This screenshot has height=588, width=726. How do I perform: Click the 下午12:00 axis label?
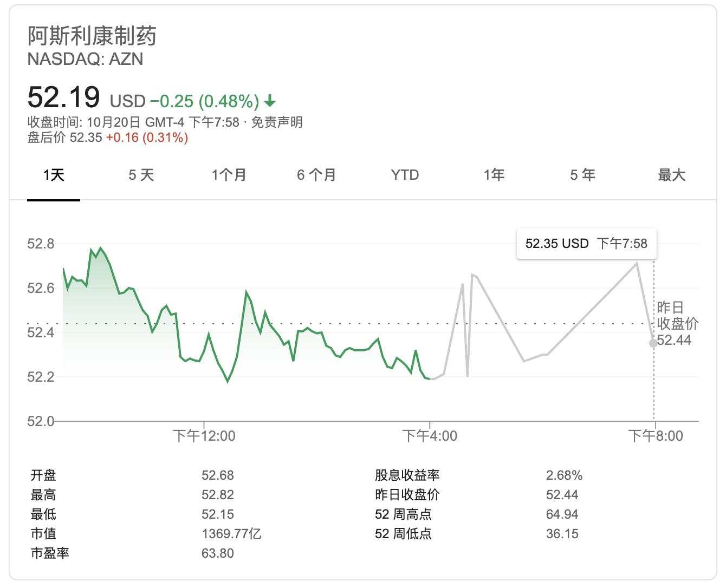[x=204, y=436]
